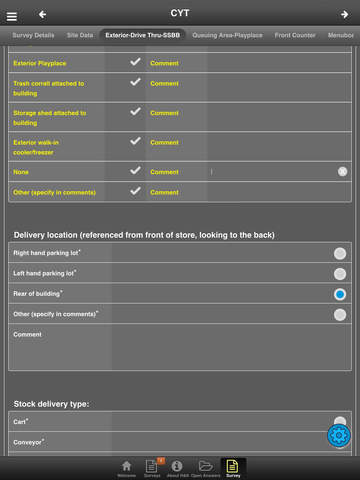Switch to the Survey Details tab
Image resolution: width=360 pixels, height=480 pixels.
[x=33, y=35]
